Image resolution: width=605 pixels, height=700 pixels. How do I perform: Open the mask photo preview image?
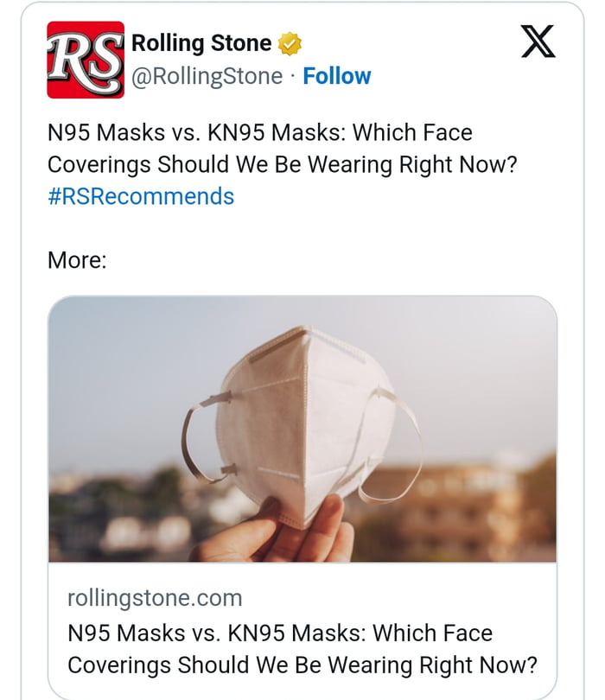pyautogui.click(x=302, y=430)
